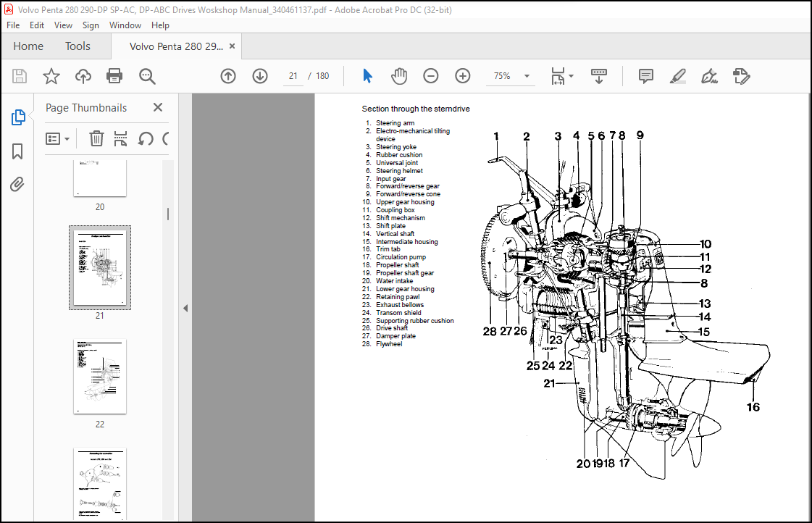The image size is (812, 523).
Task: Click the 'Steering arm' list entry
Action: click(395, 123)
